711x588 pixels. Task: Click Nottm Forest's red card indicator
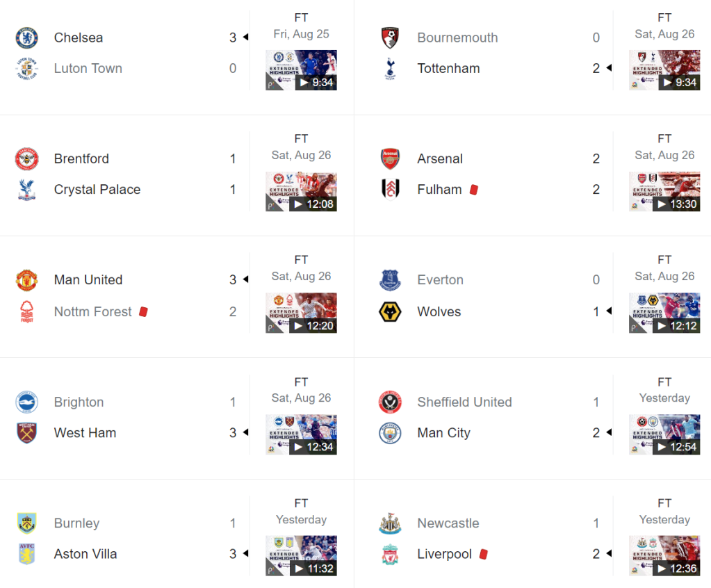click(144, 312)
